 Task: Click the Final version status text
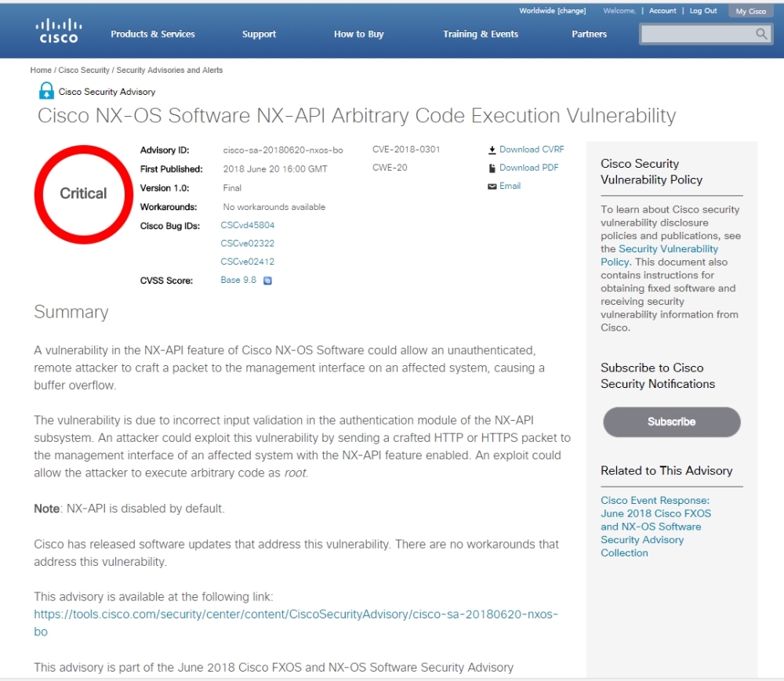click(232, 188)
